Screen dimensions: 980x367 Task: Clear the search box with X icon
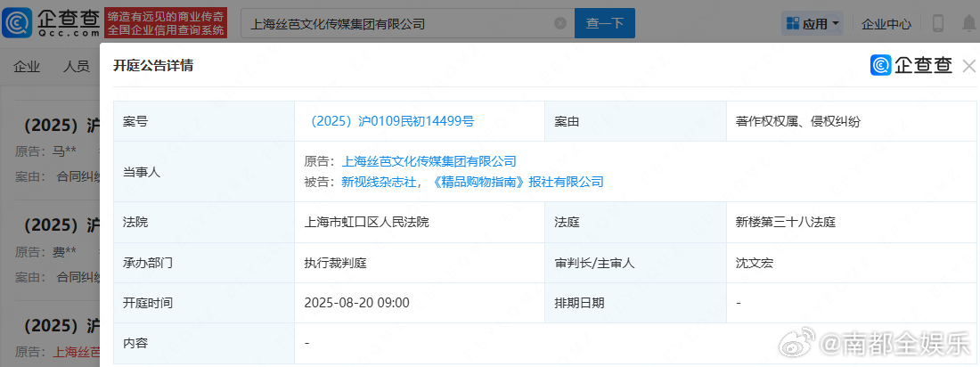coord(560,24)
